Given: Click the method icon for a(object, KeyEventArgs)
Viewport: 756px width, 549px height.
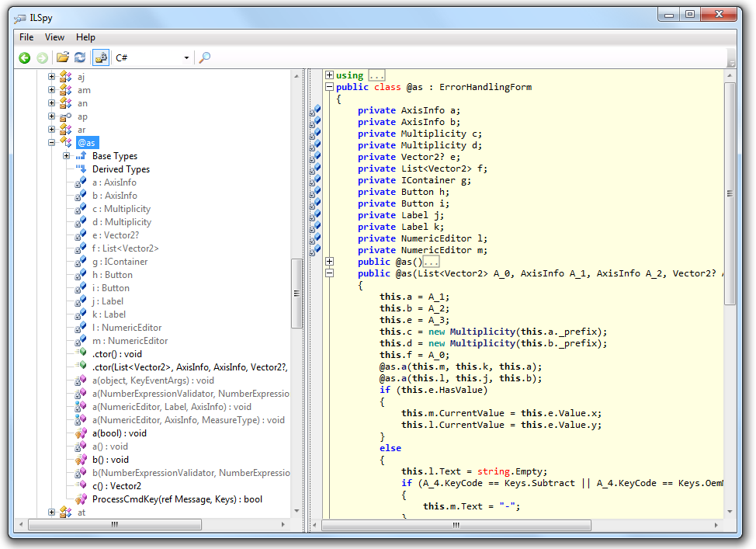Looking at the screenshot, I should [81, 380].
